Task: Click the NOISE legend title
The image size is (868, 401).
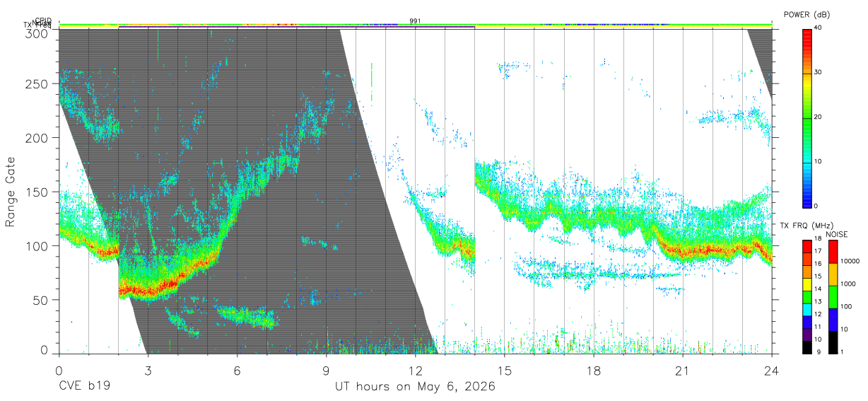Action: [837, 234]
